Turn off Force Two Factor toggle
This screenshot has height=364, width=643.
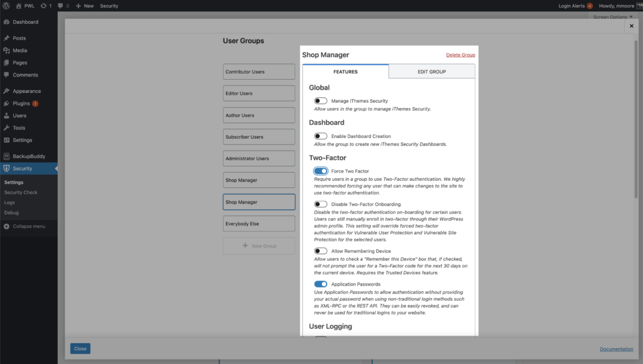(x=321, y=171)
